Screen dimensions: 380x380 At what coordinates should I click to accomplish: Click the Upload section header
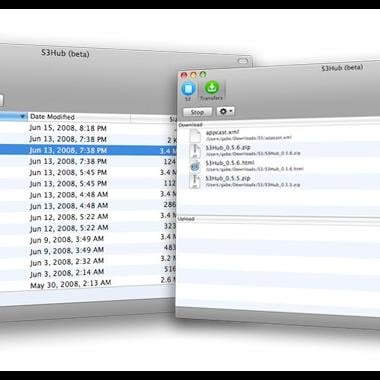(186, 219)
